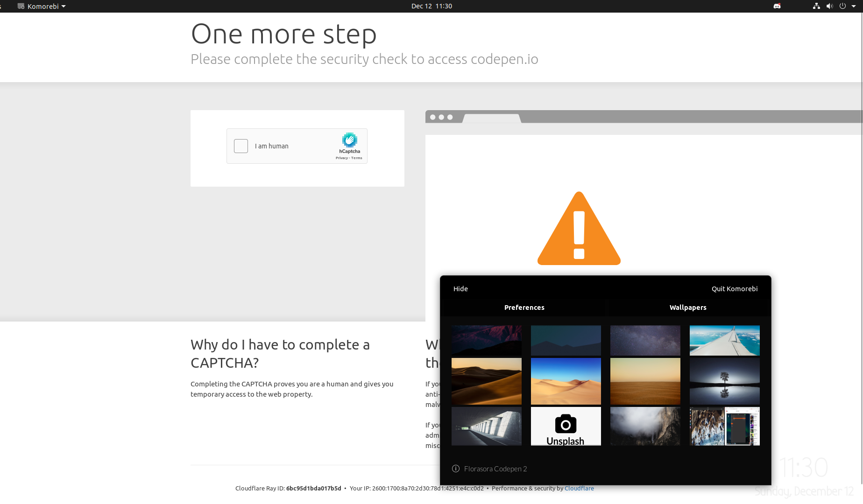
Task: Select the concrete tunnel wallpaper
Action: (487, 426)
